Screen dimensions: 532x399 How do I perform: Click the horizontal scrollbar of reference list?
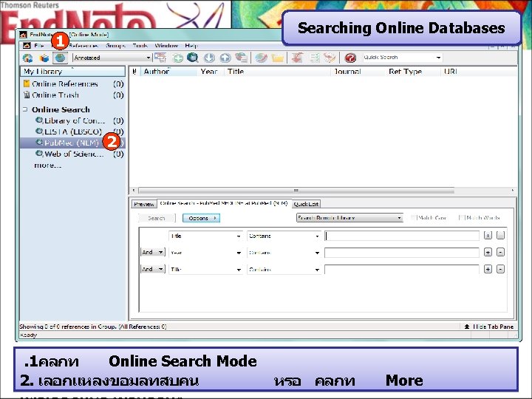pyautogui.click(x=296, y=191)
